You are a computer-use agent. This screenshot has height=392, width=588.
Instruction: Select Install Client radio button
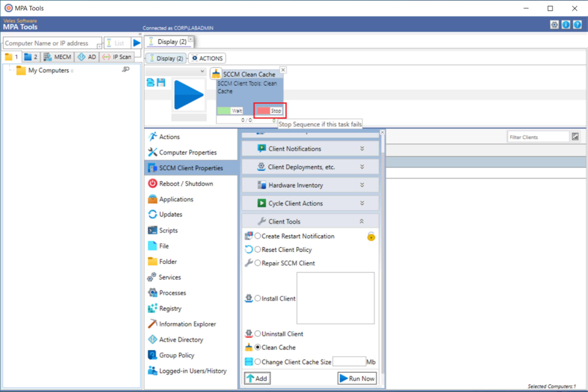(258, 298)
